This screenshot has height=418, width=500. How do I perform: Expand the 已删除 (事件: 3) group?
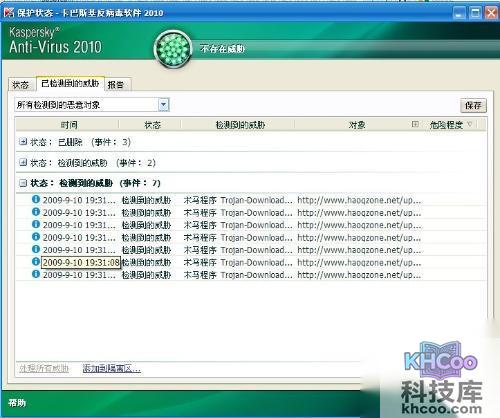[23, 142]
